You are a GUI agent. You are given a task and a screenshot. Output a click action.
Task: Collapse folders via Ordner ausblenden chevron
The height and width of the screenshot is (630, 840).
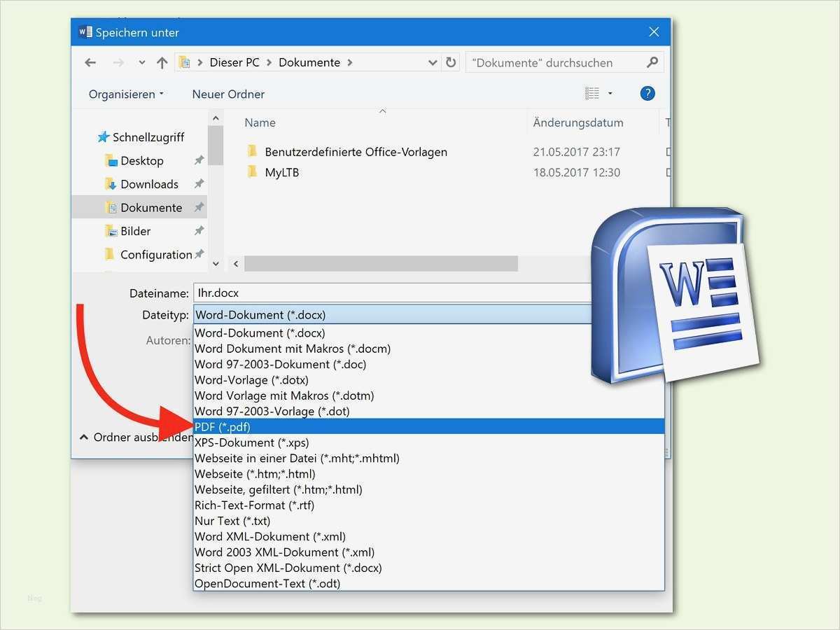pos(84,436)
